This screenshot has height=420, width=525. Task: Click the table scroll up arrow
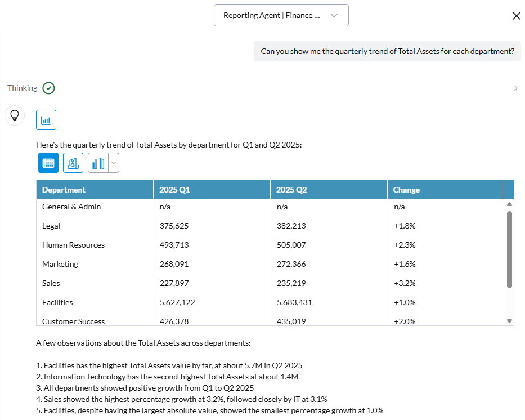(x=510, y=204)
